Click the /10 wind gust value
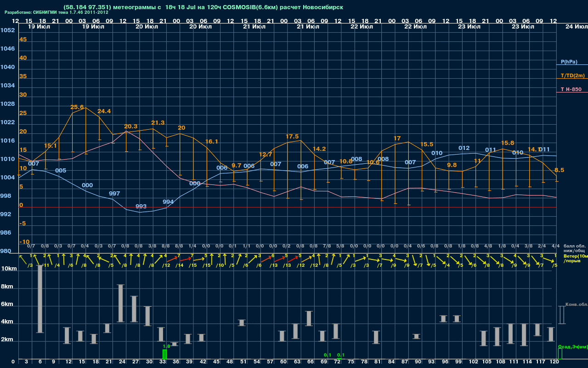Viewport: 588px width, 368px height. (x=220, y=265)
